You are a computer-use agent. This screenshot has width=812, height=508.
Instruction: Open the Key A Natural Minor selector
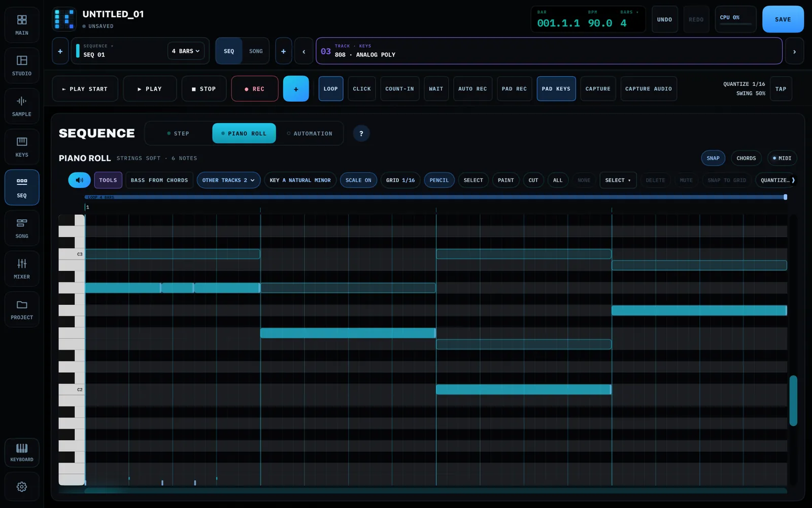(x=300, y=180)
